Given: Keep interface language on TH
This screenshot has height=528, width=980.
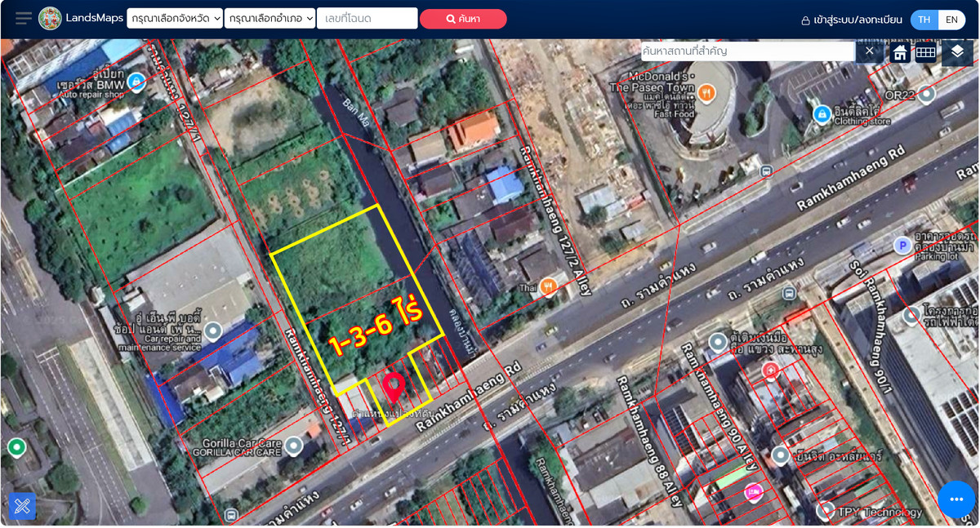Looking at the screenshot, I should (924, 18).
